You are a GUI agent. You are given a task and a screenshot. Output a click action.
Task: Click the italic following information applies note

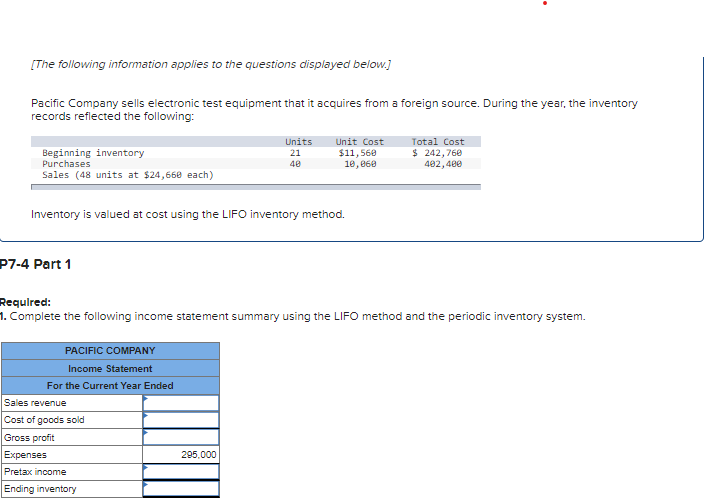click(x=211, y=64)
